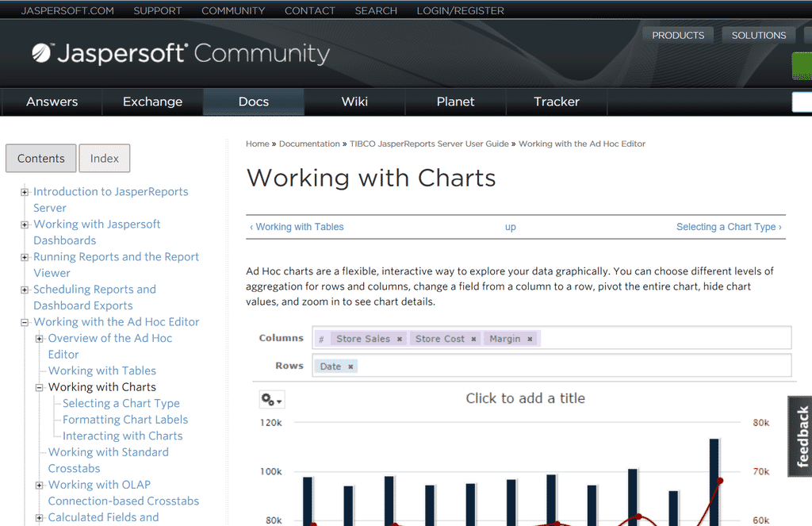Expand Overview of the Ad Hoc Editor
Image resolution: width=812 pixels, height=526 pixels.
pyautogui.click(x=39, y=339)
